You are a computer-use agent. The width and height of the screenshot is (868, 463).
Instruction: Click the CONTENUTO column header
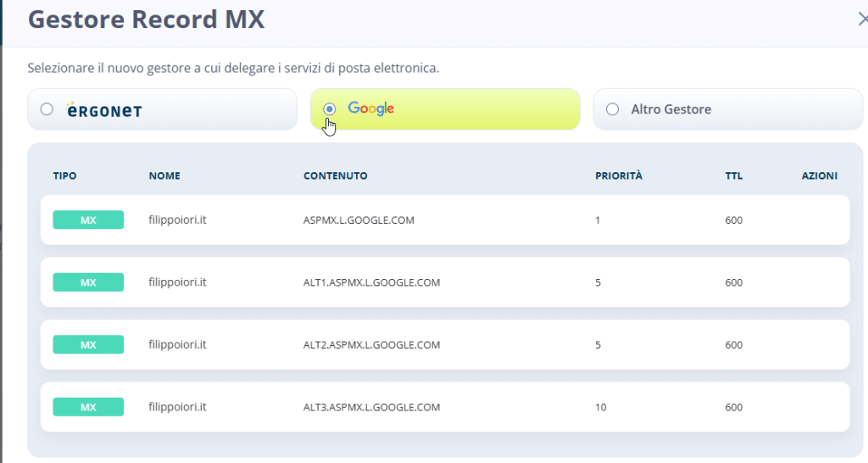[336, 176]
